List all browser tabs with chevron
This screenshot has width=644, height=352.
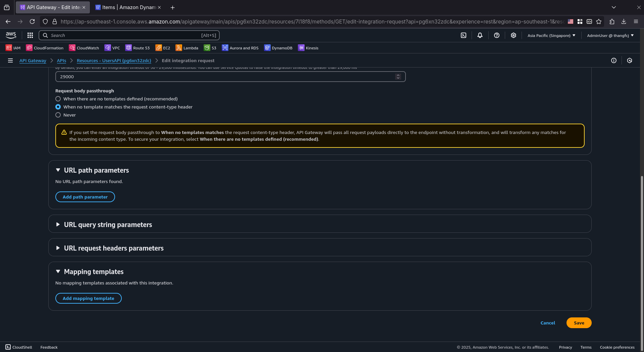point(614,7)
